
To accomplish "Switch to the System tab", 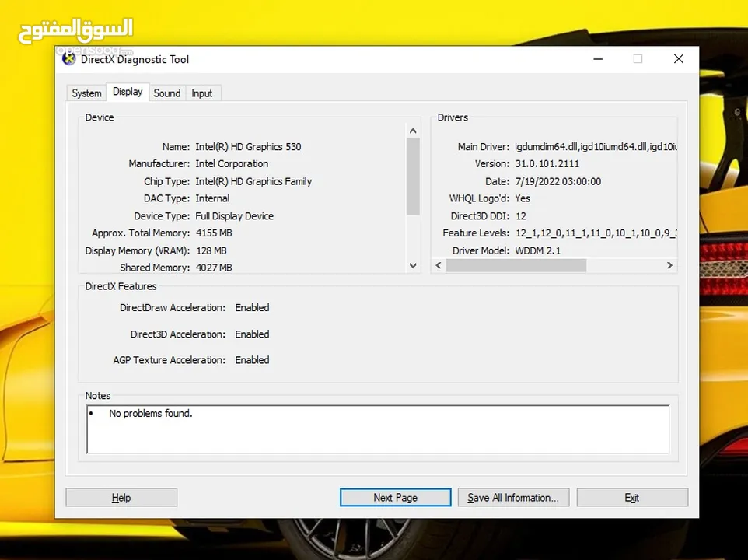I will click(x=86, y=93).
